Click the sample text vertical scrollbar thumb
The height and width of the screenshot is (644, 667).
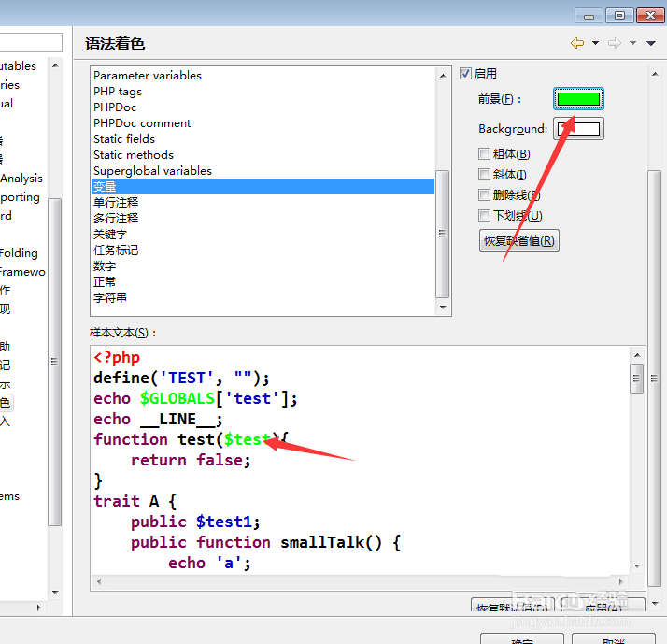point(636,379)
